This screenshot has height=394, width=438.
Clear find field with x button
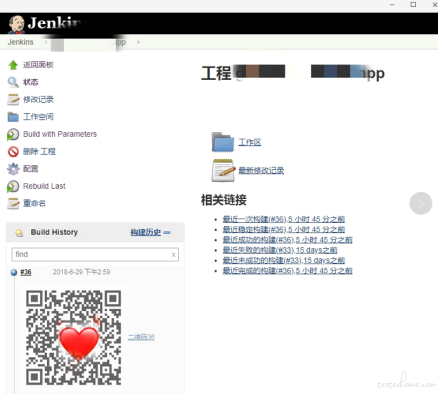coord(173,255)
